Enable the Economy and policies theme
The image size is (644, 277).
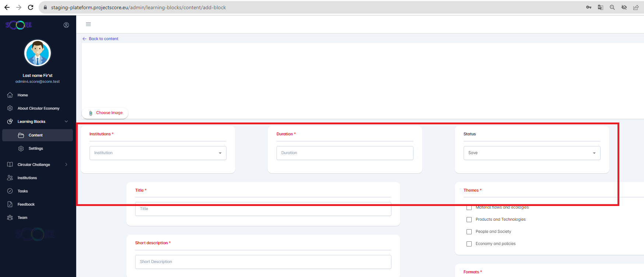coord(469,244)
